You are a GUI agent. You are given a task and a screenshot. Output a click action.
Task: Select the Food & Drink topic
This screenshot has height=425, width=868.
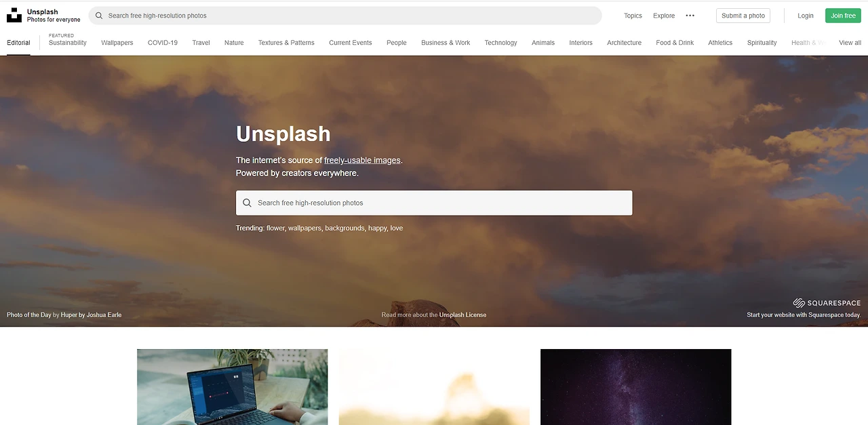pos(675,43)
